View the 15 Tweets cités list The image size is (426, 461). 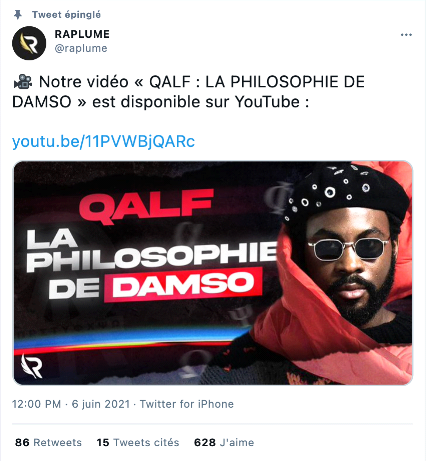point(138,442)
